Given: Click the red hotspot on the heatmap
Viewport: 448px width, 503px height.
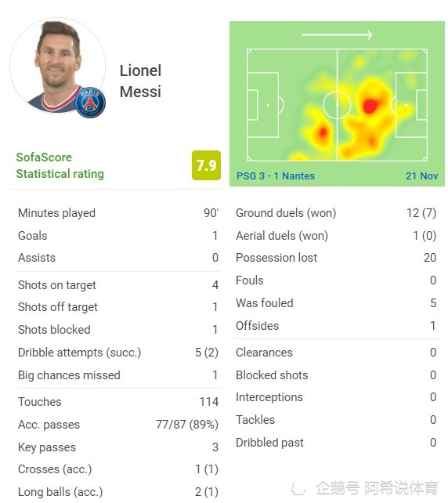Looking at the screenshot, I should 370,106.
